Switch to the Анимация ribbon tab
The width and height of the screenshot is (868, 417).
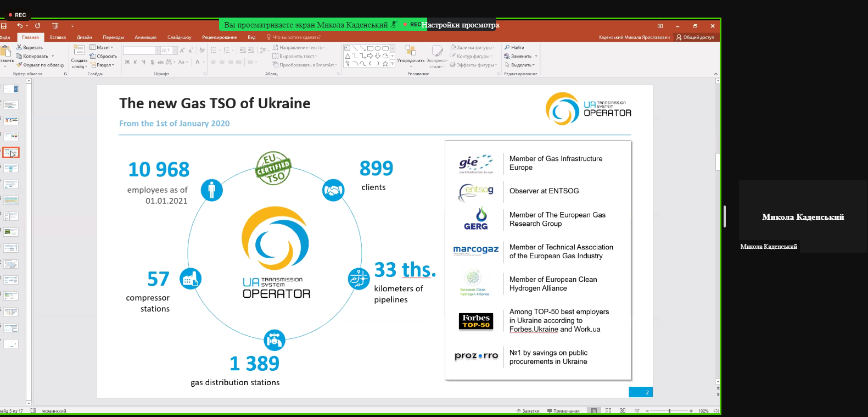tap(145, 37)
